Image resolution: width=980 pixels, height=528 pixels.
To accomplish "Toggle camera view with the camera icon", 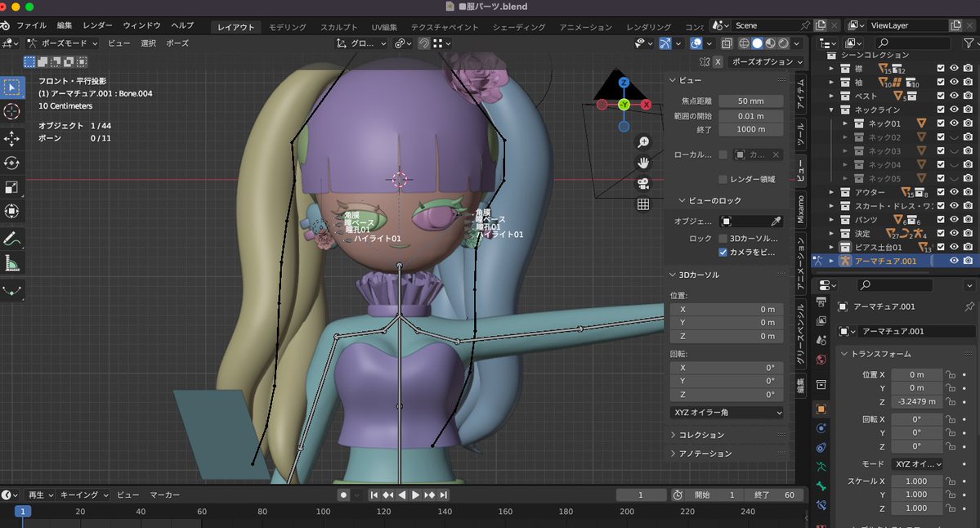I will (642, 184).
